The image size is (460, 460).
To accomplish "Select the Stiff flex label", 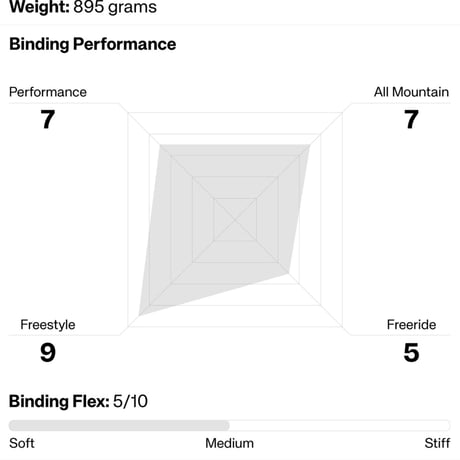I will click(x=437, y=443).
